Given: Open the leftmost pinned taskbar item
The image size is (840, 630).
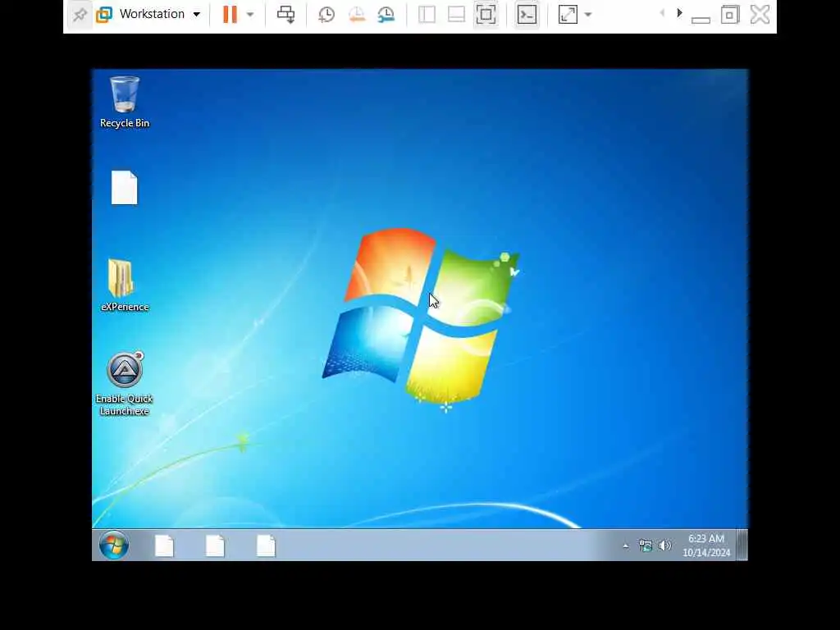Looking at the screenshot, I should (x=164, y=546).
